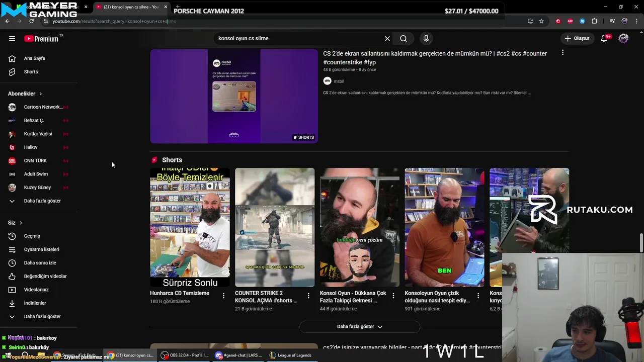Image resolution: width=644 pixels, height=362 pixels.
Task: Open the Kurtlar Vadisi channel subscription
Action: coord(39,134)
